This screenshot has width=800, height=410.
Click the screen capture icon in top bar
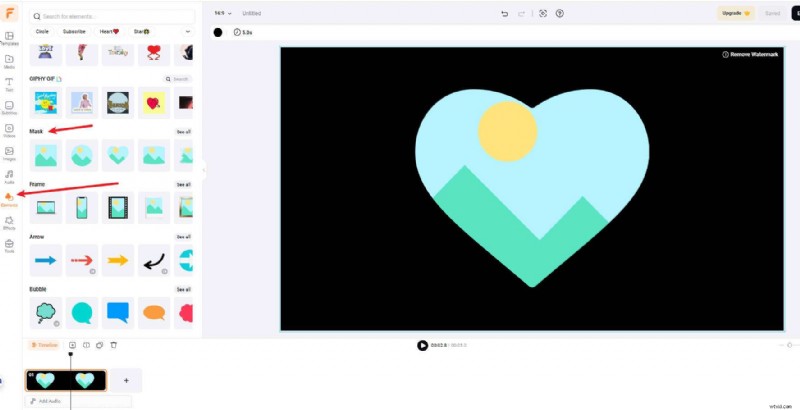point(543,14)
